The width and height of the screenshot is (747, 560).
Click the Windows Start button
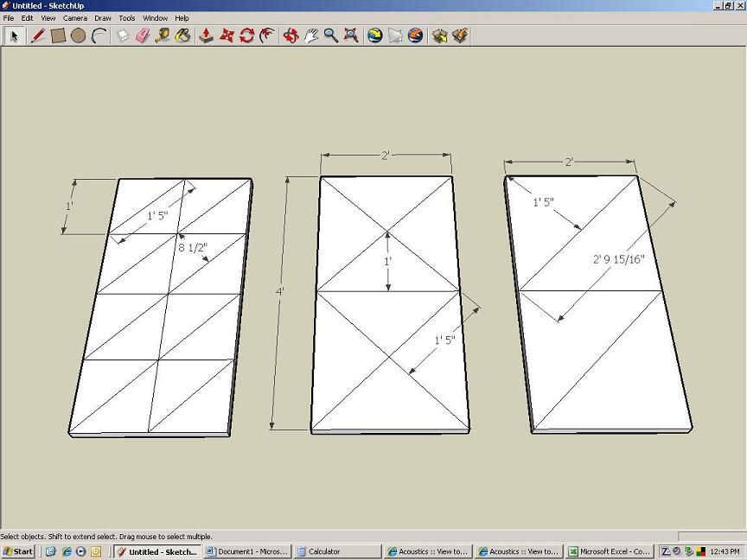(x=18, y=551)
